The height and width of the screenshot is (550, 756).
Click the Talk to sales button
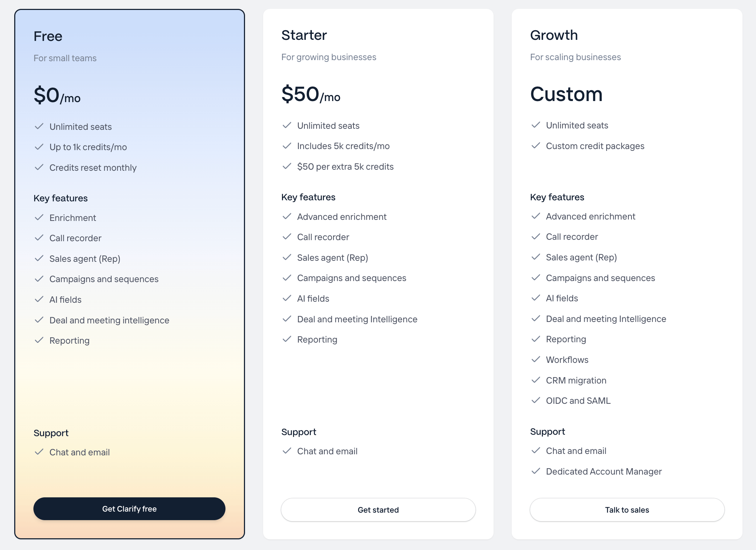(x=627, y=510)
